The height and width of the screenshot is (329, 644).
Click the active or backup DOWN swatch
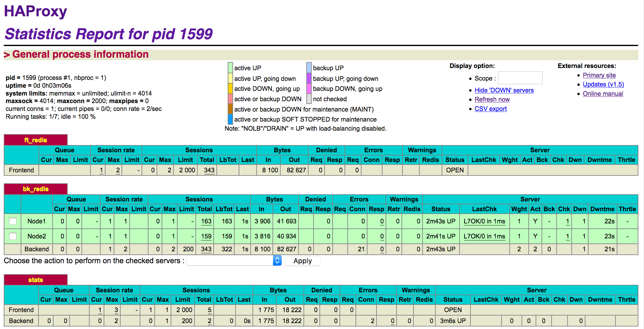[230, 99]
